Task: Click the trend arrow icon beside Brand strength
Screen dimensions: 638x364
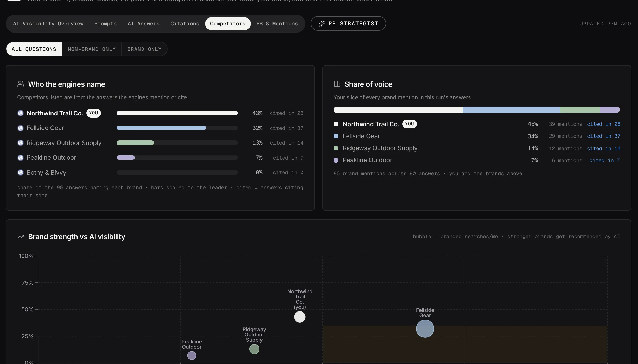Action: pos(21,237)
